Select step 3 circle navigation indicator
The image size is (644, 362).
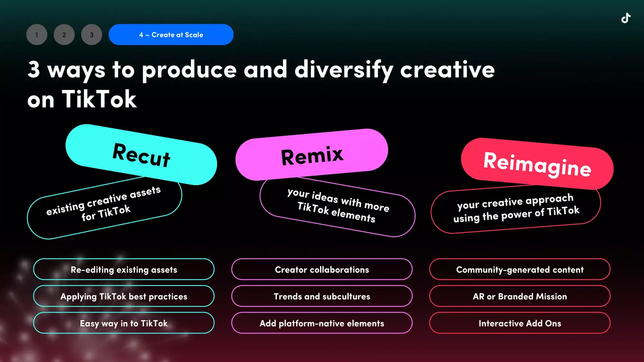pos(91,34)
